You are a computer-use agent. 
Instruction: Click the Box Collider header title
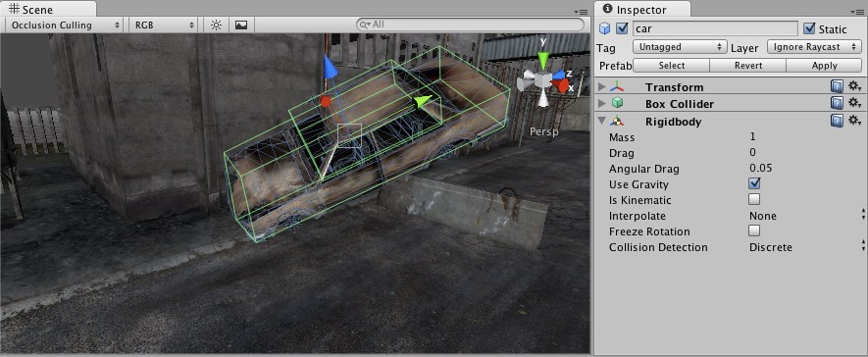pos(680,104)
